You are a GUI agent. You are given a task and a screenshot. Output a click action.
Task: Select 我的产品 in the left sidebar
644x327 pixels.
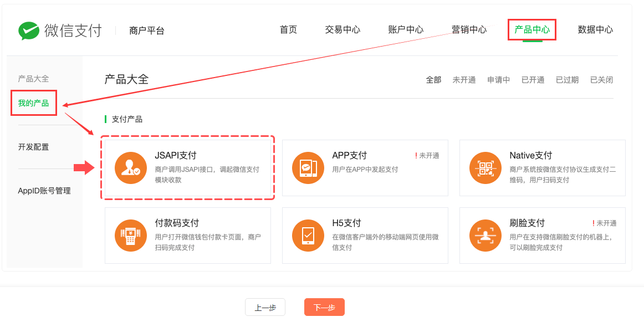[33, 103]
